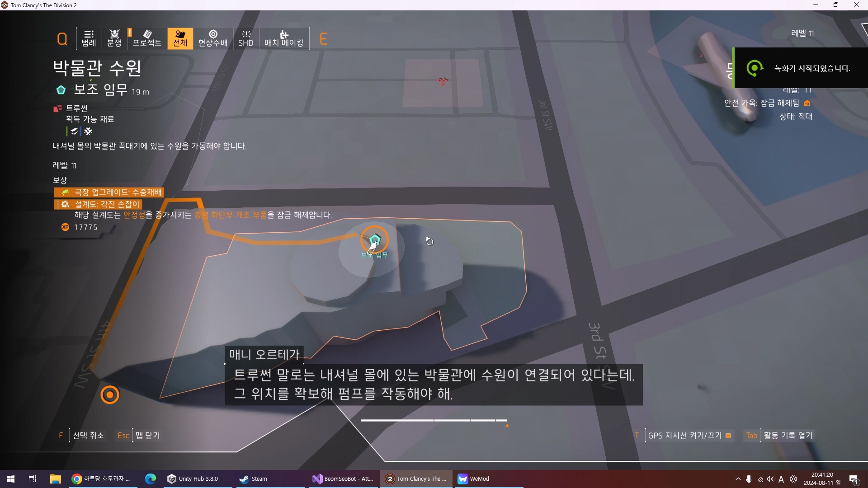Click the orange circular waypoint marker

(x=110, y=395)
